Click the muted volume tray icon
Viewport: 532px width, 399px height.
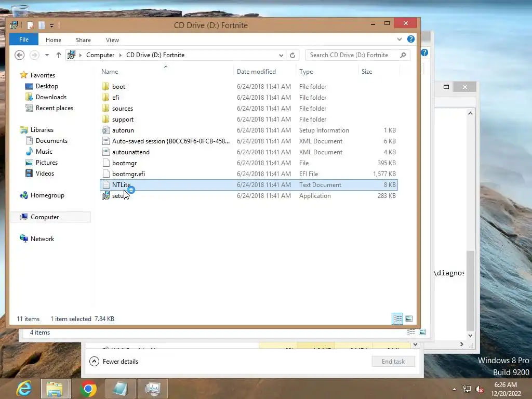click(x=480, y=389)
